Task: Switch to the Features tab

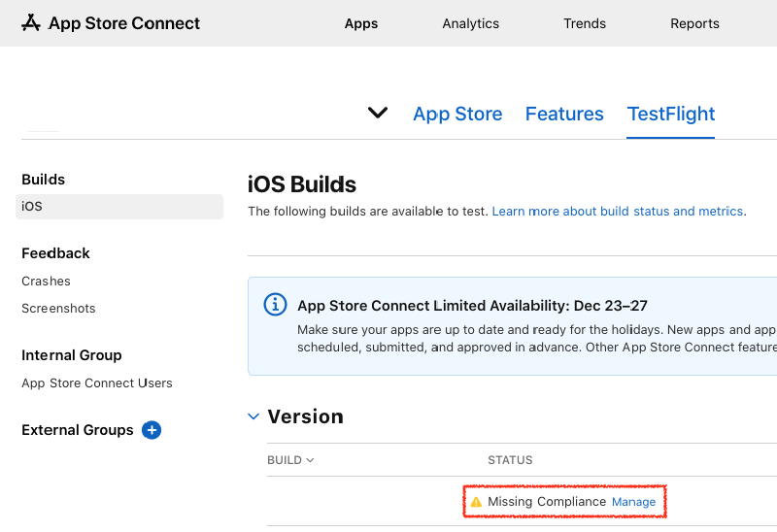Action: [564, 114]
